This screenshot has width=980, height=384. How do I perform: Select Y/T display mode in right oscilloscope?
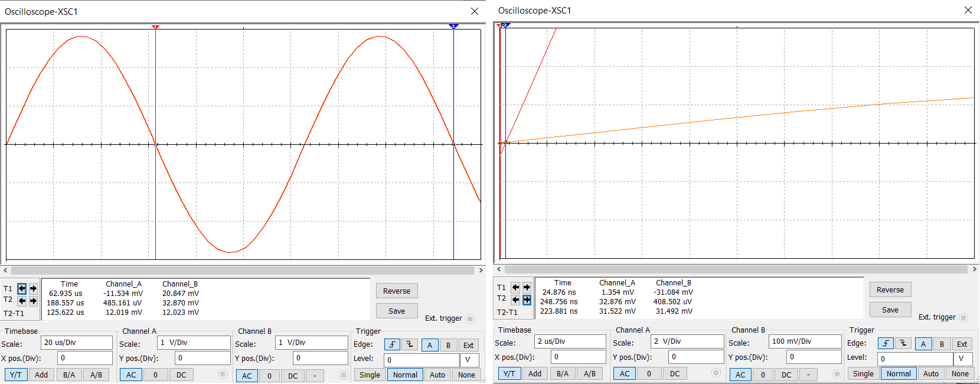[x=509, y=373]
